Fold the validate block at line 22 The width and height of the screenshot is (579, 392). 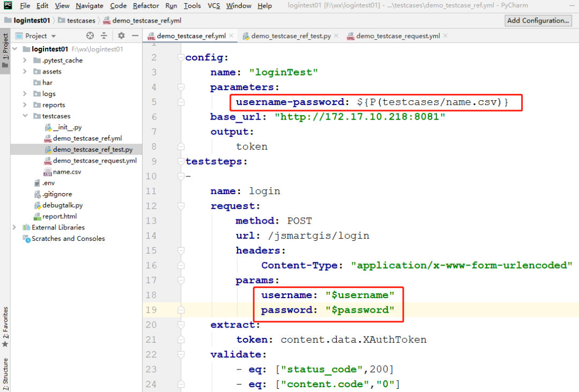pyautogui.click(x=181, y=354)
